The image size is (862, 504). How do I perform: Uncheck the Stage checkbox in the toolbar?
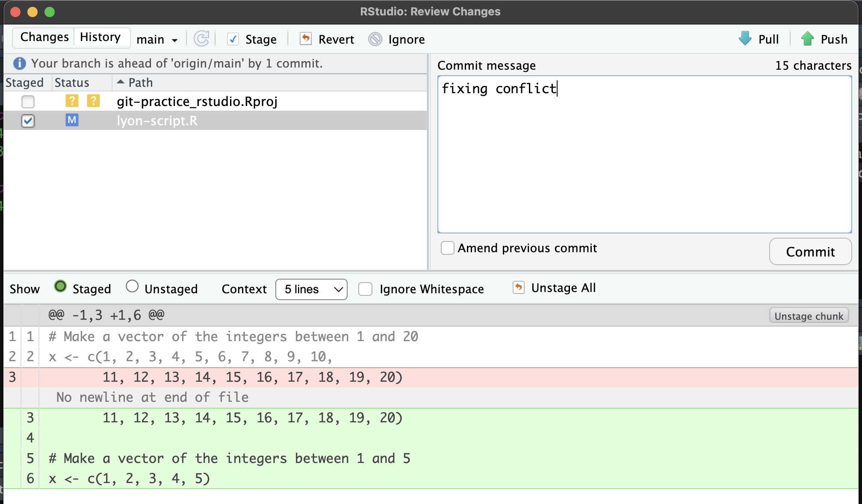pyautogui.click(x=233, y=39)
